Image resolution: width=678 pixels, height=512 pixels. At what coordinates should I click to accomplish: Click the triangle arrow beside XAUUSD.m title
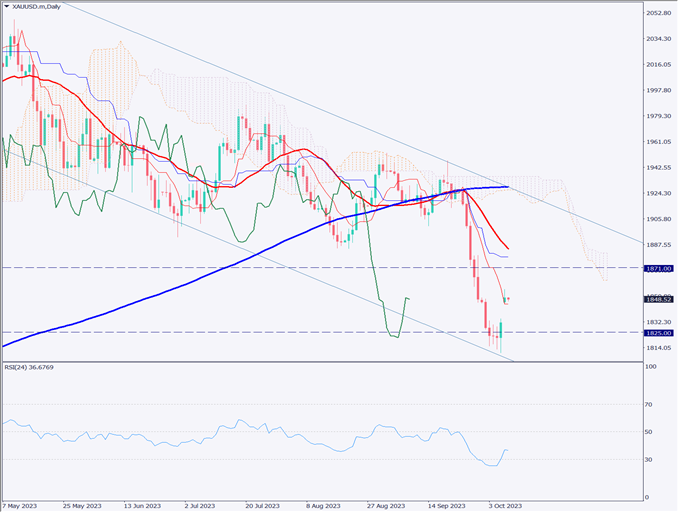(7, 6)
